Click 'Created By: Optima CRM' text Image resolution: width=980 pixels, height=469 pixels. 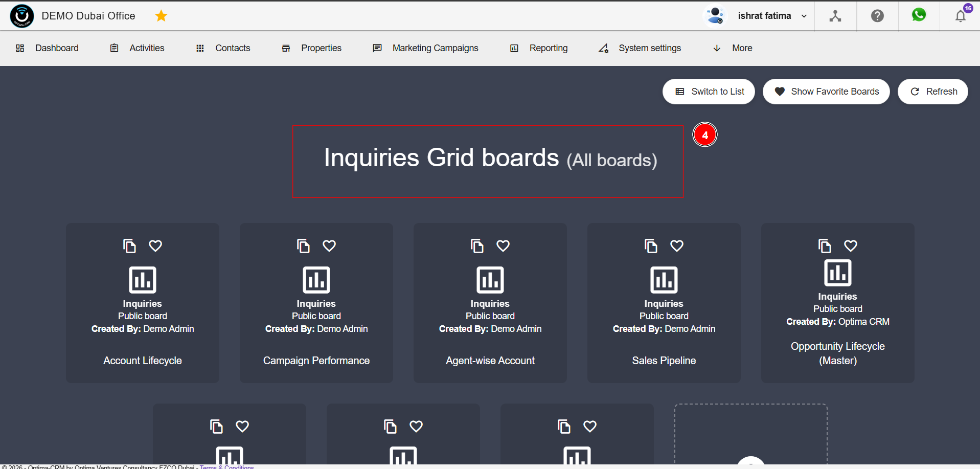tap(838, 322)
